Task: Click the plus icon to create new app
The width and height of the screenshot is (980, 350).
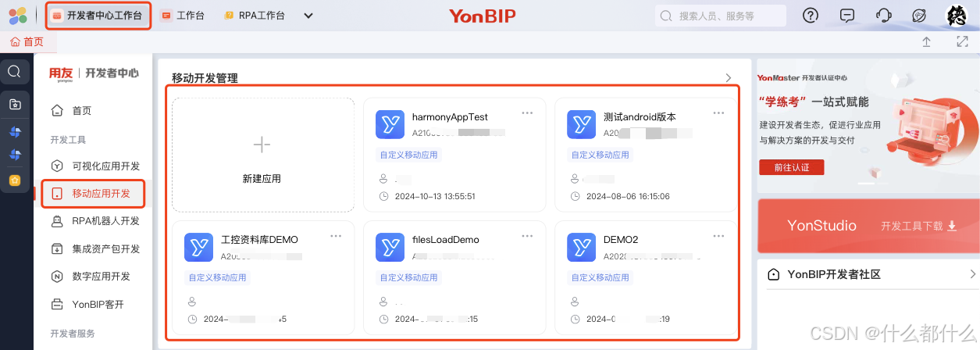Action: [262, 145]
